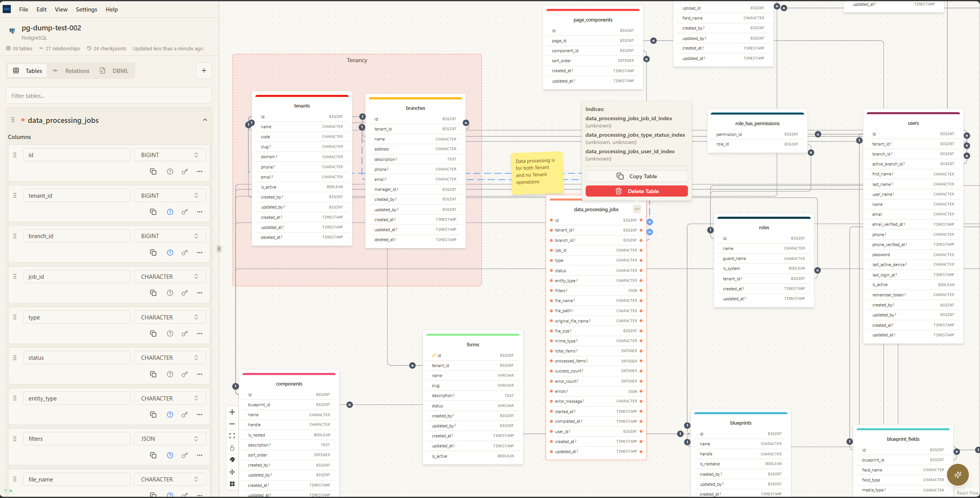Click the tenant_id column name field
Viewport: 980px width, 498px height.
(x=76, y=195)
